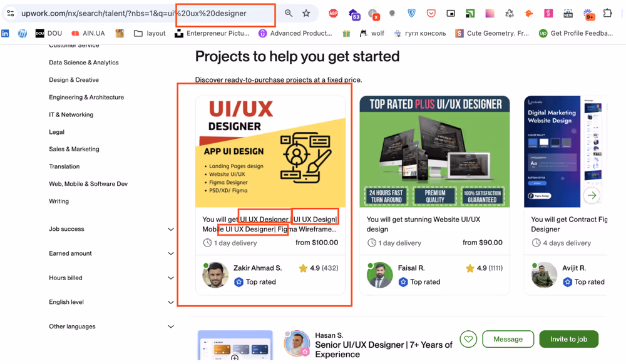
Task: Open the layout bookmarks folder
Action: [x=150, y=34]
